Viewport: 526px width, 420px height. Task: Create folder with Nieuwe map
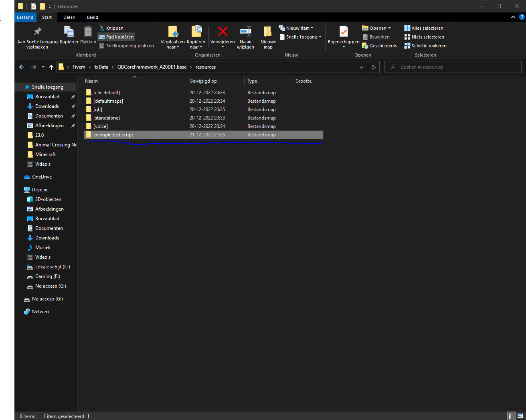point(268,37)
